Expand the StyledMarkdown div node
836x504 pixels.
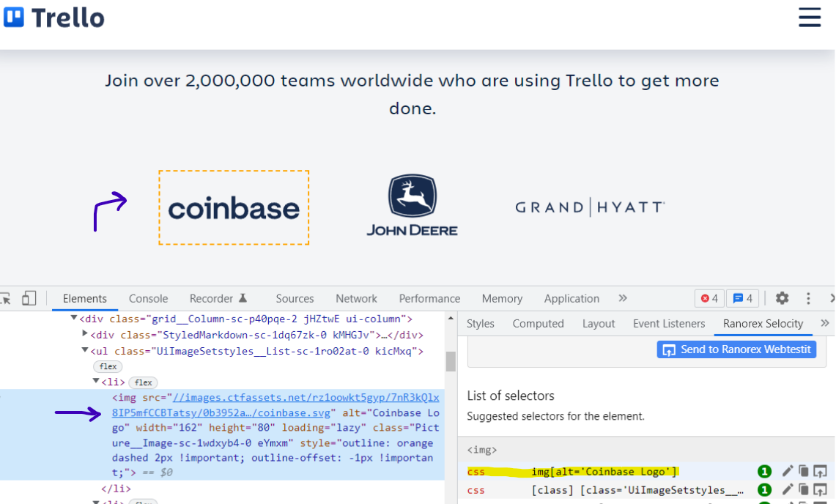[85, 334]
